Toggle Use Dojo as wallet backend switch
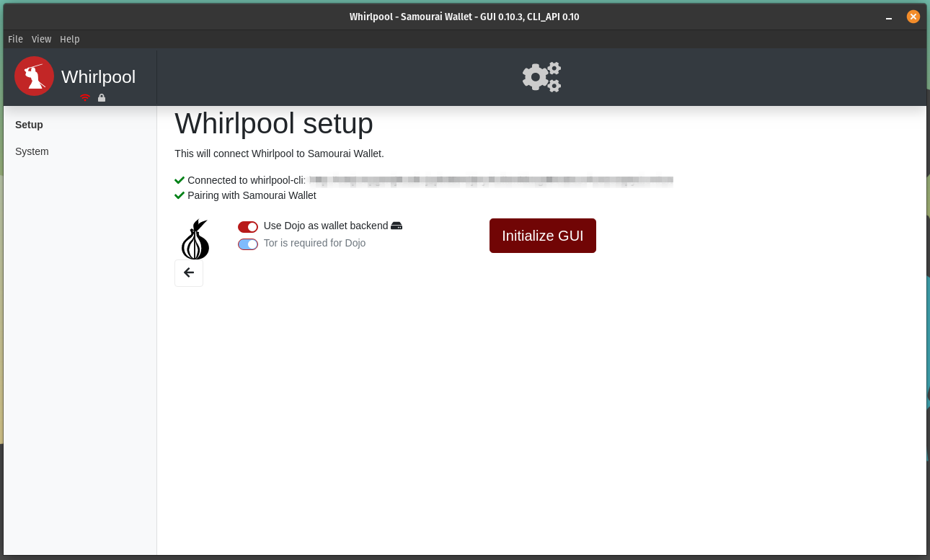930x560 pixels. click(x=248, y=226)
